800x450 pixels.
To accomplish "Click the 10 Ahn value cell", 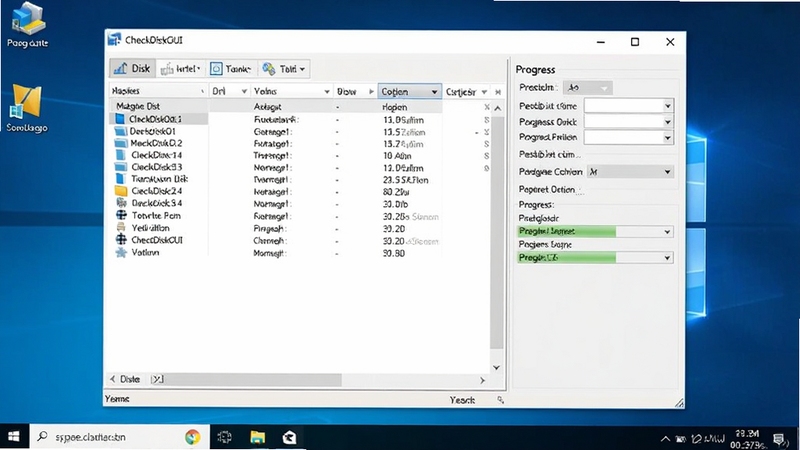I will [x=397, y=156].
